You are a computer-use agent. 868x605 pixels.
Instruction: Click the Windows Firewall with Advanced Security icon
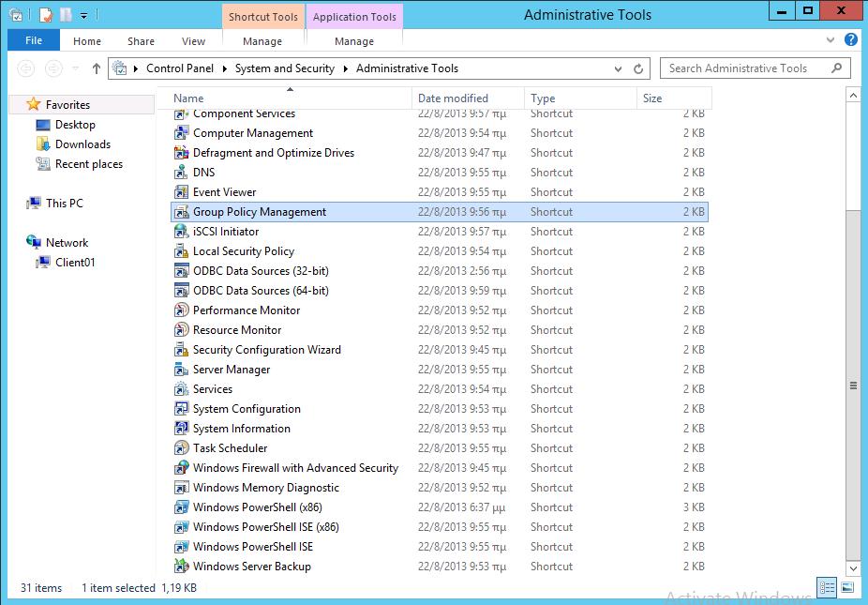coord(181,468)
